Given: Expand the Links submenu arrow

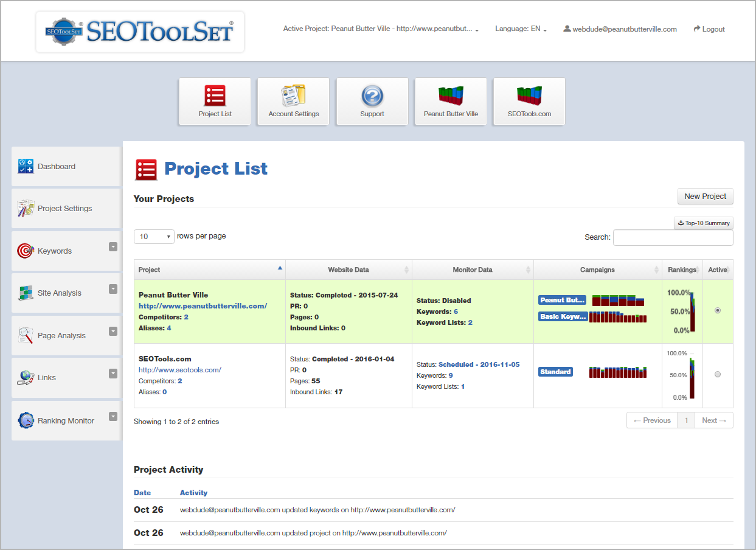Looking at the screenshot, I should tap(113, 374).
